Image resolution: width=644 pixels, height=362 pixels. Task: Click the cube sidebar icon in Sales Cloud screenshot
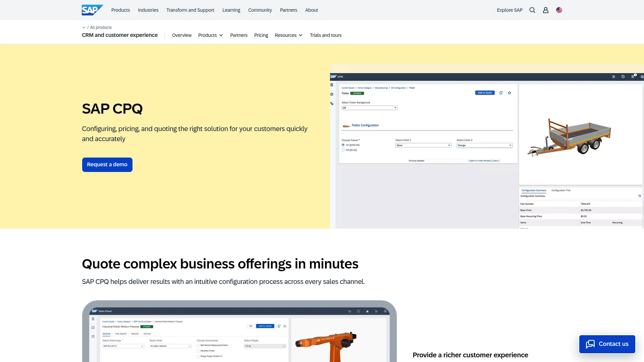93,336
